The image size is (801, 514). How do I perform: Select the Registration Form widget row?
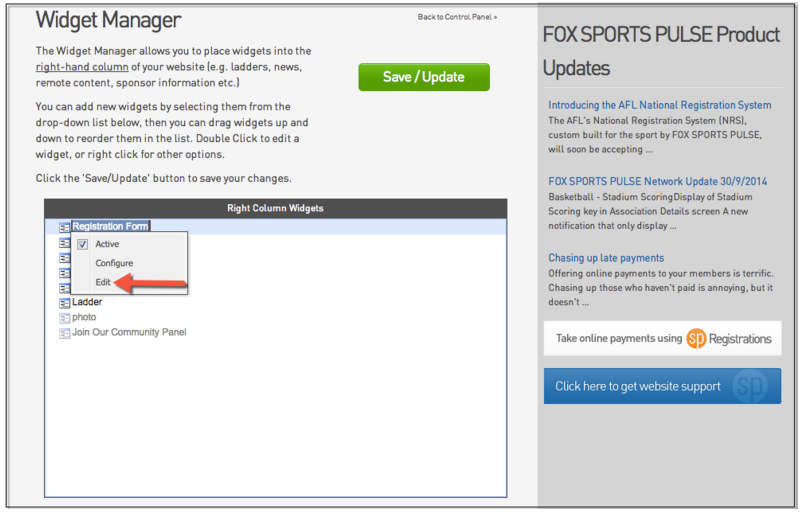pyautogui.click(x=276, y=226)
